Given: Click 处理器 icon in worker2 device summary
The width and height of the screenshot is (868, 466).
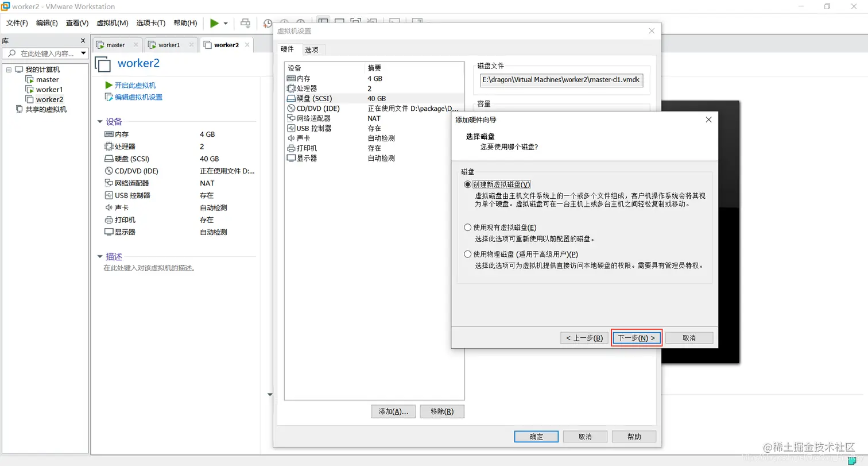Looking at the screenshot, I should pos(109,147).
